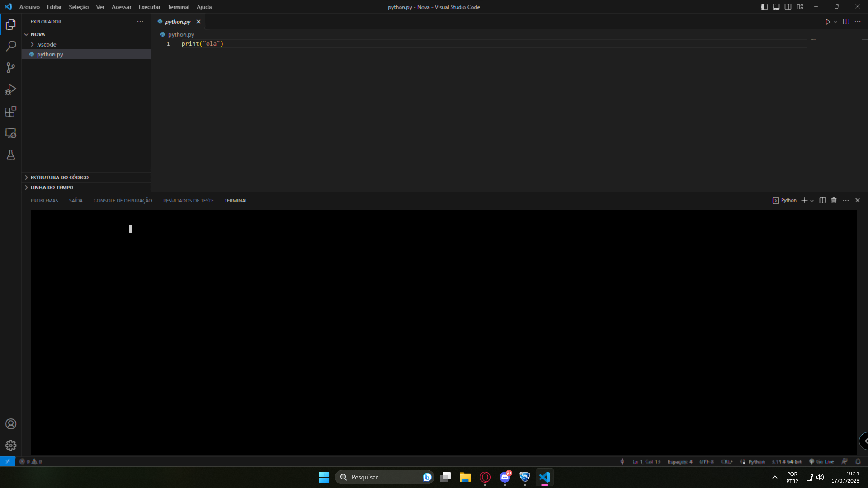Select Python language mode in status bar
The height and width of the screenshot is (488, 868).
click(756, 461)
